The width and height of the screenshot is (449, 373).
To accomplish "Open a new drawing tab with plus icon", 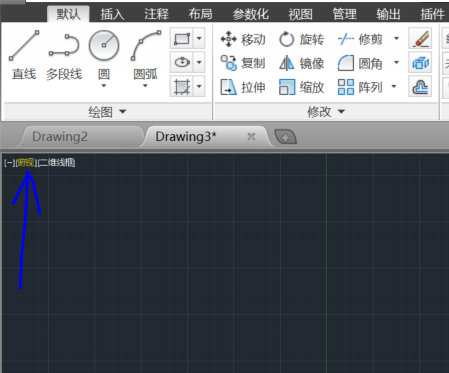I will [x=285, y=137].
